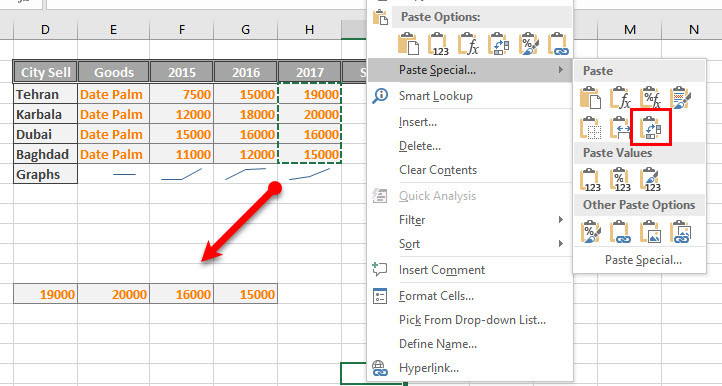Choose Paste Link icon in Other Options
The width and height of the screenshot is (722, 386).
(620, 232)
